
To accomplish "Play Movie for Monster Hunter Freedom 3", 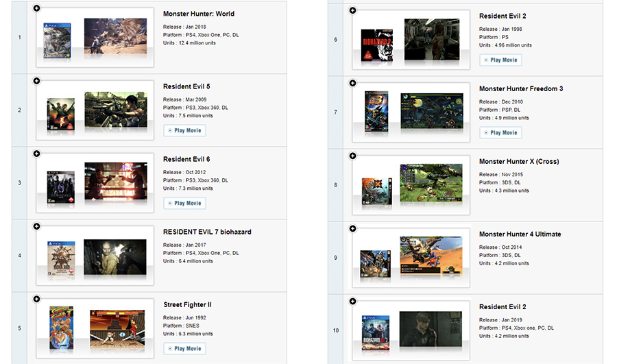I will click(x=501, y=133).
